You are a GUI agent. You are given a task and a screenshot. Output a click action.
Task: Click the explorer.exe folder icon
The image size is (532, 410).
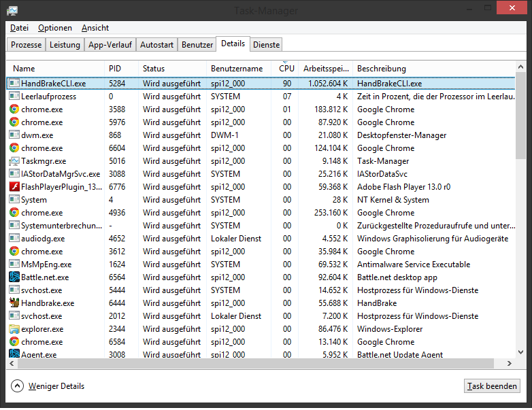tap(14, 328)
